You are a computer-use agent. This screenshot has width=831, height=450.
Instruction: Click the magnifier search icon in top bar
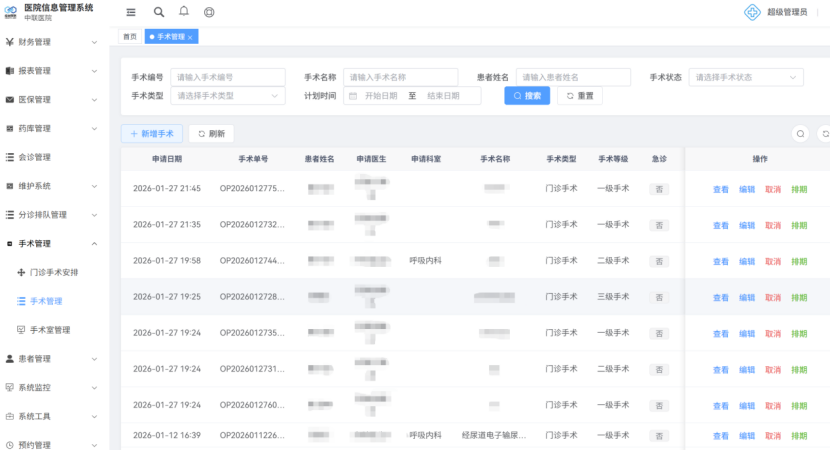click(x=159, y=13)
